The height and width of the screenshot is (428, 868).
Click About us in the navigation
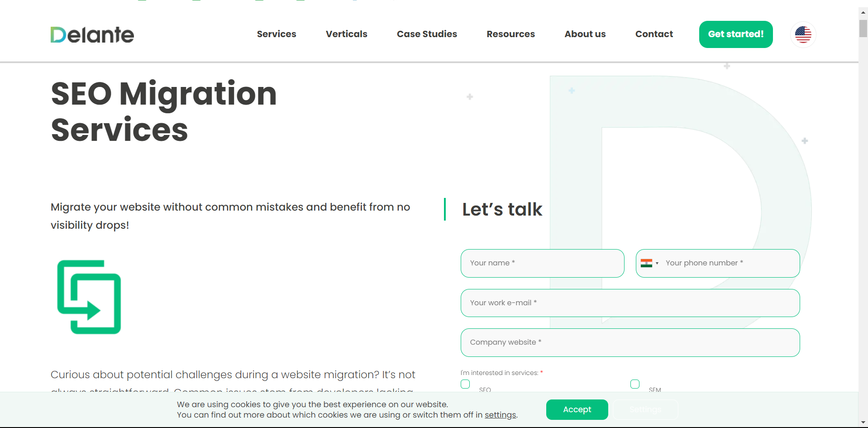pos(585,34)
